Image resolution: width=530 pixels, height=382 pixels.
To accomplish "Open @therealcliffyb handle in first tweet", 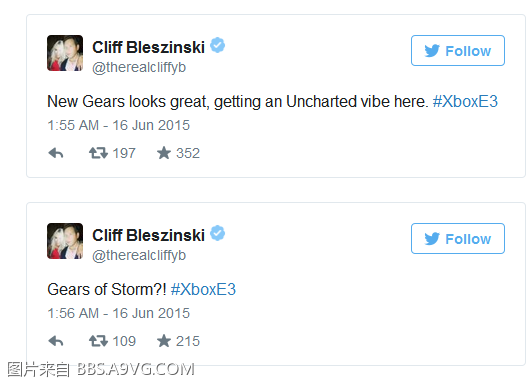I will [x=139, y=67].
